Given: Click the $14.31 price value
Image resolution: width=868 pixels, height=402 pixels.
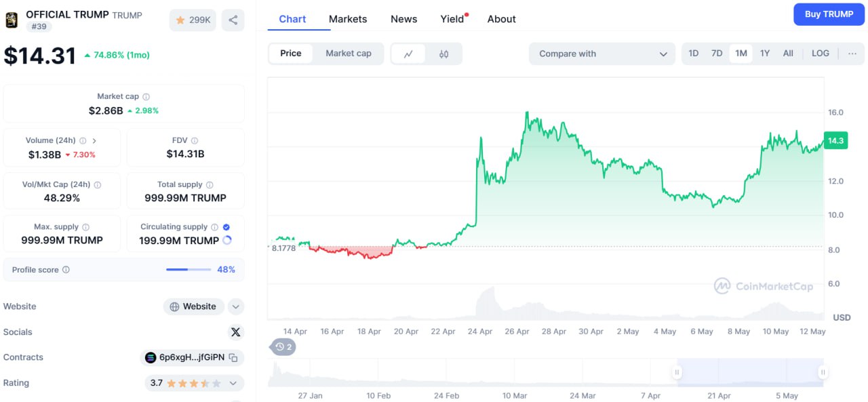Looking at the screenshot, I should (40, 56).
